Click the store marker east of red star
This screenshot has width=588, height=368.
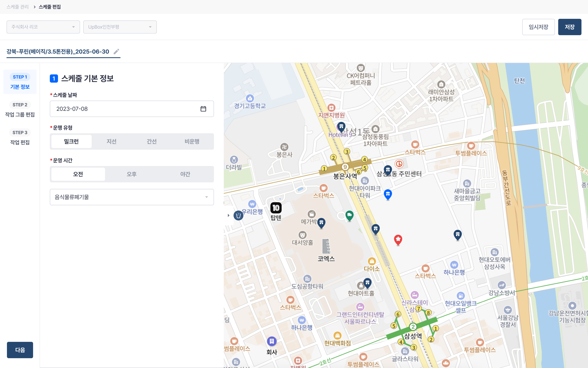click(458, 235)
